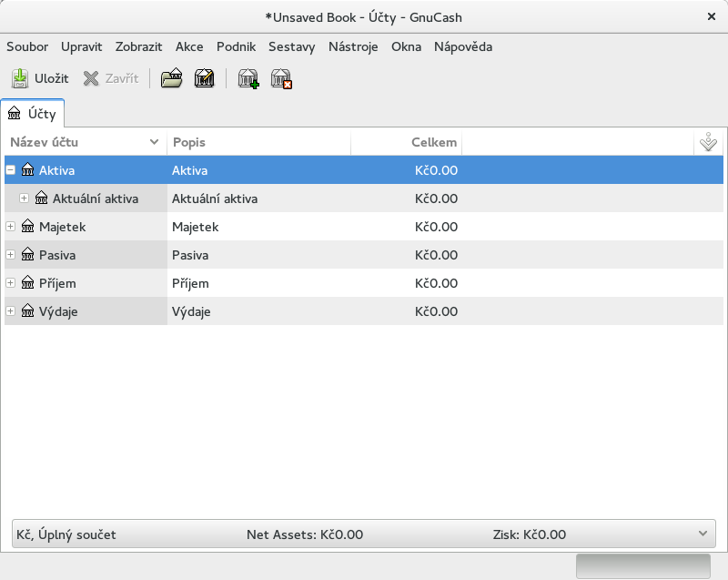
Task: Switch to the Účty tab
Action: click(33, 114)
